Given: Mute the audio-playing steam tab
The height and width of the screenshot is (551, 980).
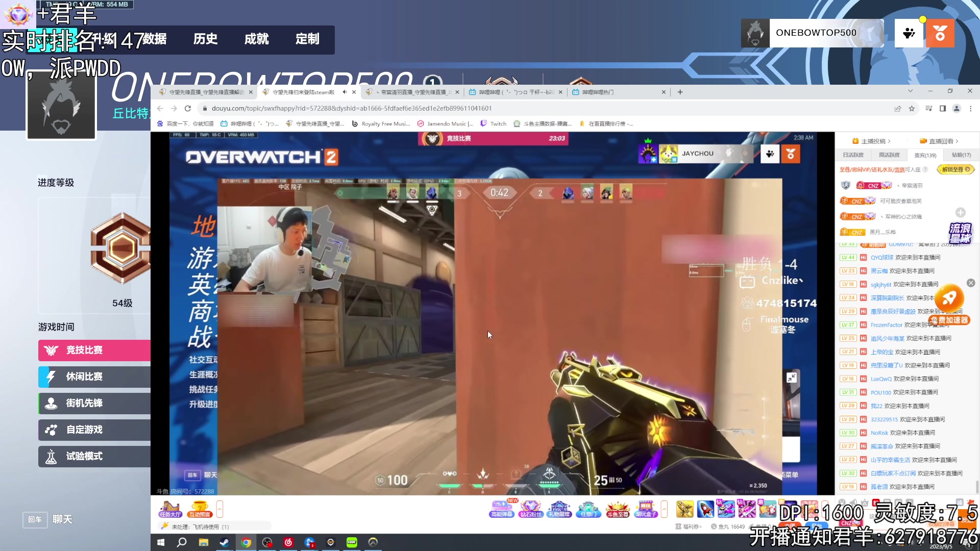Looking at the screenshot, I should pos(345,92).
